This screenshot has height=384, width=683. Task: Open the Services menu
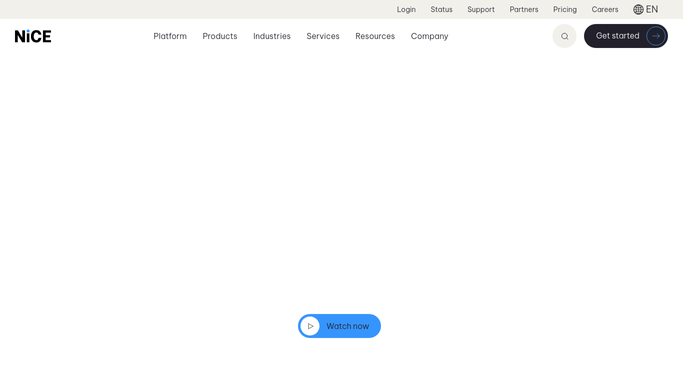click(323, 36)
